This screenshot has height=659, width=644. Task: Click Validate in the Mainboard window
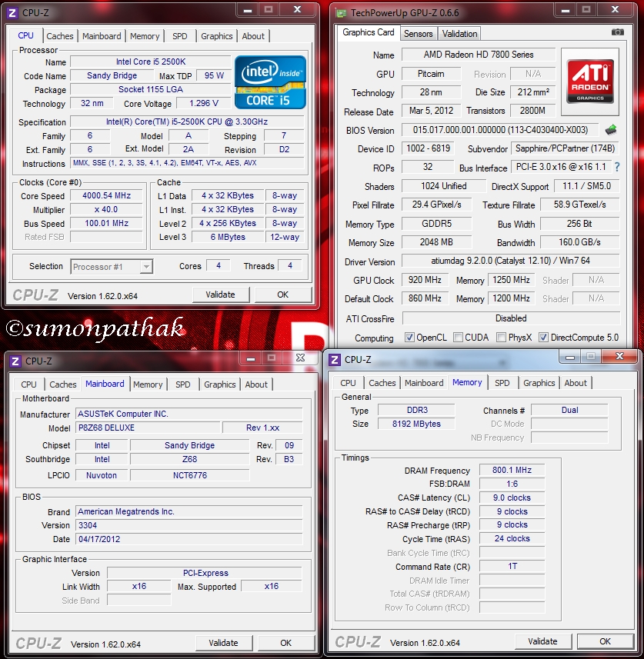(223, 643)
